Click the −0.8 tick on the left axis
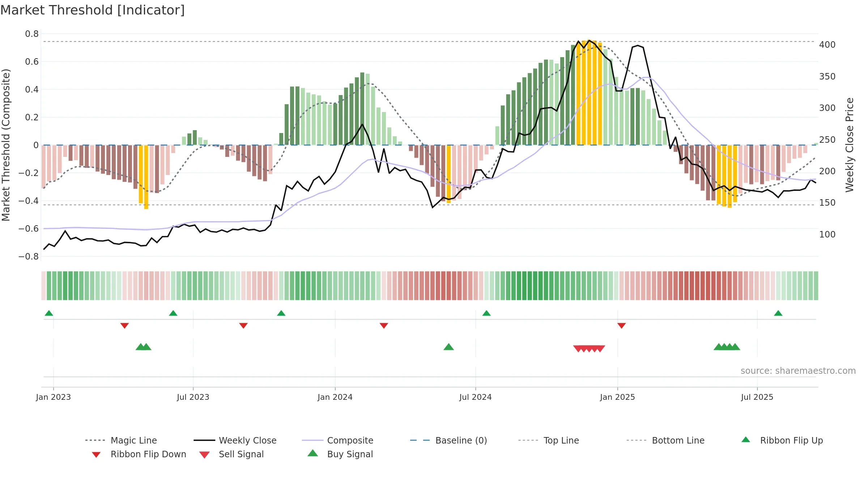The height and width of the screenshot is (488, 868). click(29, 256)
